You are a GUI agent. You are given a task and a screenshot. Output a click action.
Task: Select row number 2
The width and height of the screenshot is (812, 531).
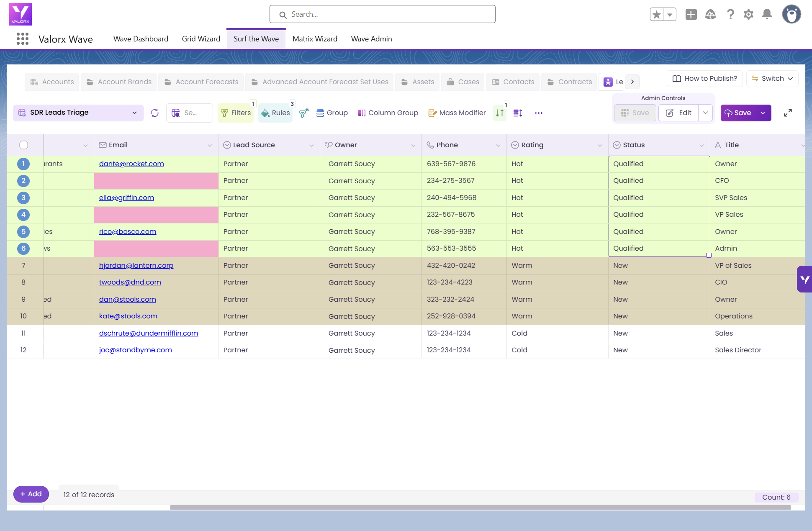23,181
